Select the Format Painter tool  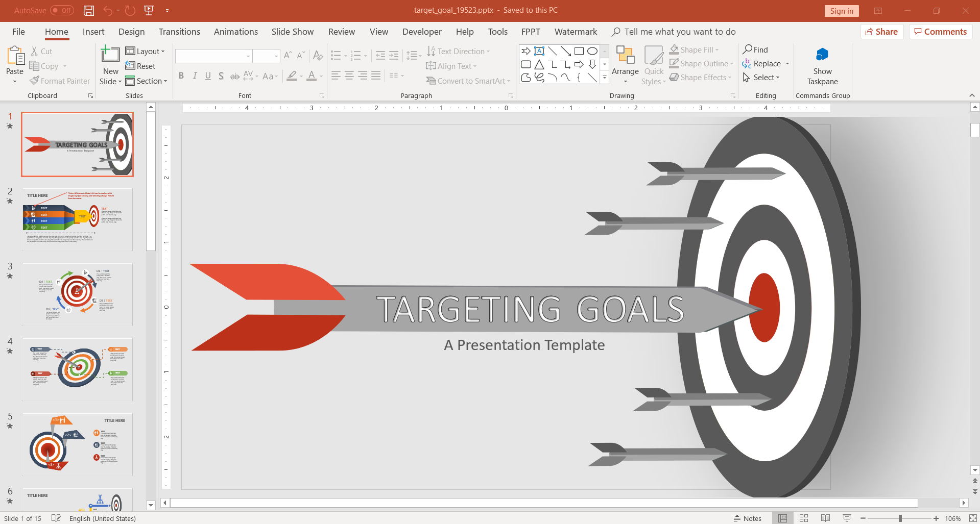(60, 81)
